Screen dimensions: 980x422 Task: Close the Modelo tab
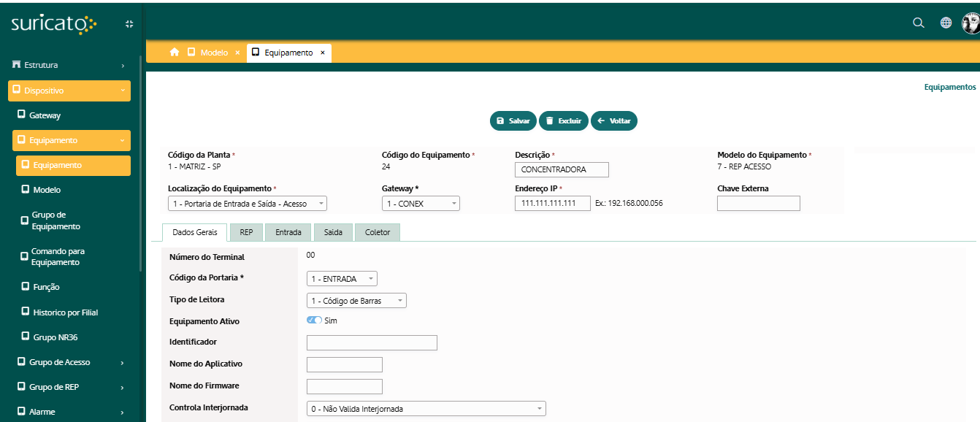(237, 53)
